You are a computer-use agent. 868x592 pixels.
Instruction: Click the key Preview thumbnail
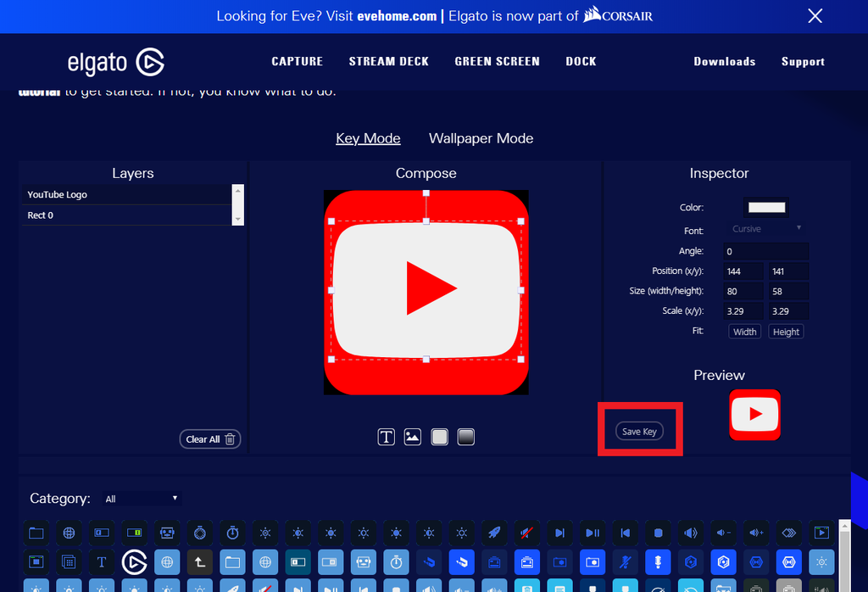pos(754,415)
